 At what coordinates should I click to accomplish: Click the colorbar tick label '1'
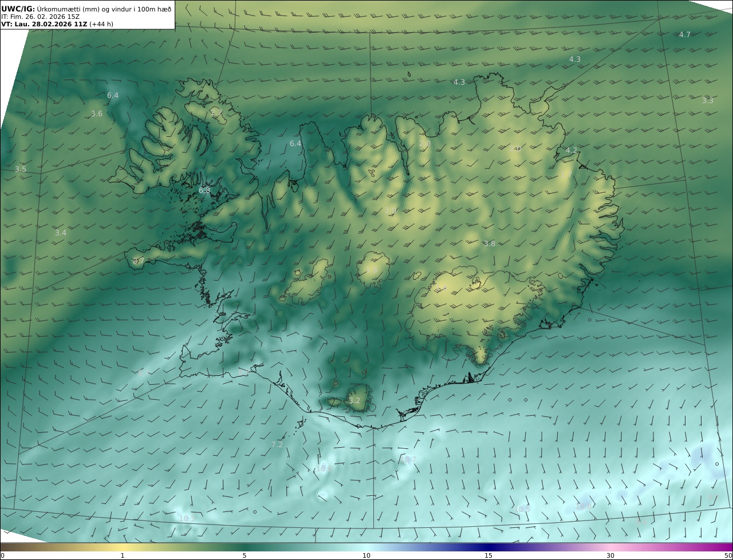(x=123, y=555)
